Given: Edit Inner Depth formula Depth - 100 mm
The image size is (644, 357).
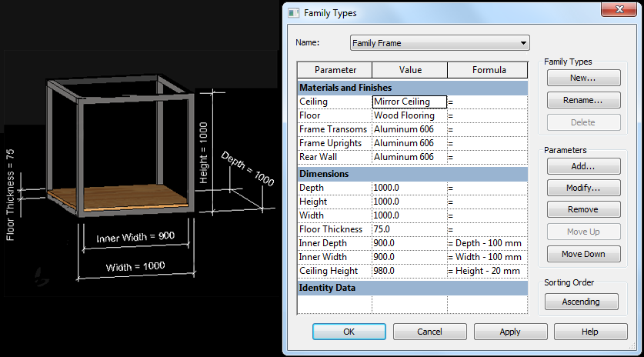Looking at the screenshot, I should coord(488,243).
